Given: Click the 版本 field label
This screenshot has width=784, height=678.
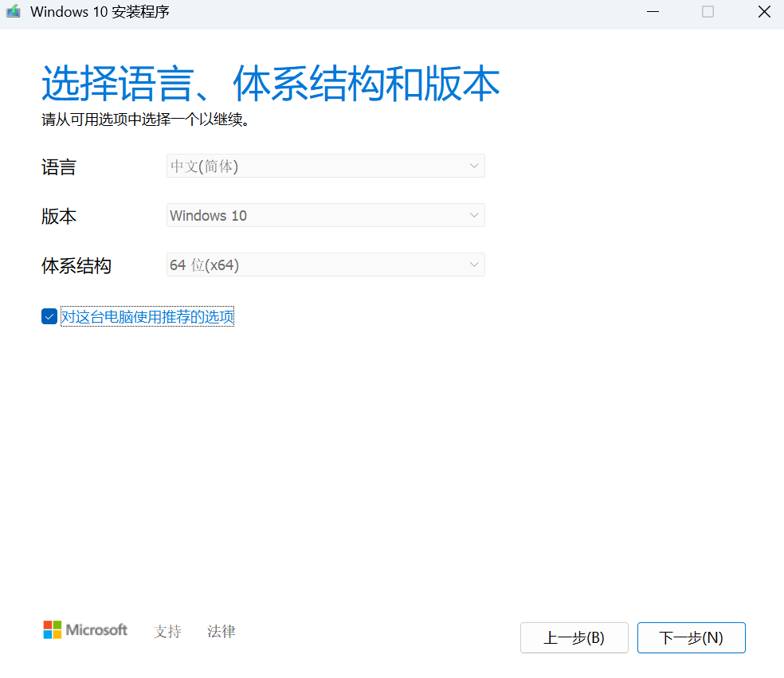Looking at the screenshot, I should click(58, 217).
